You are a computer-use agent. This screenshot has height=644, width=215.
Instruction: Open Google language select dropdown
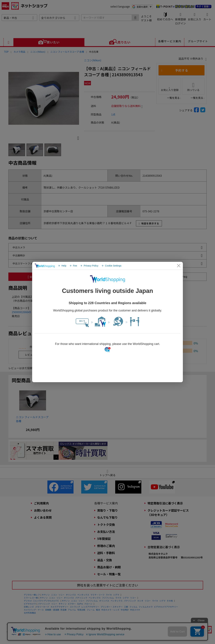[x=142, y=7]
